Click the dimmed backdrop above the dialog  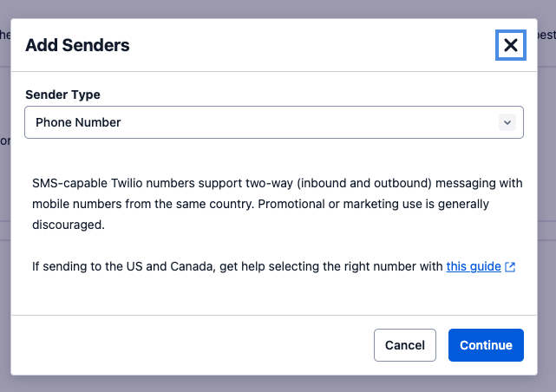278,9
